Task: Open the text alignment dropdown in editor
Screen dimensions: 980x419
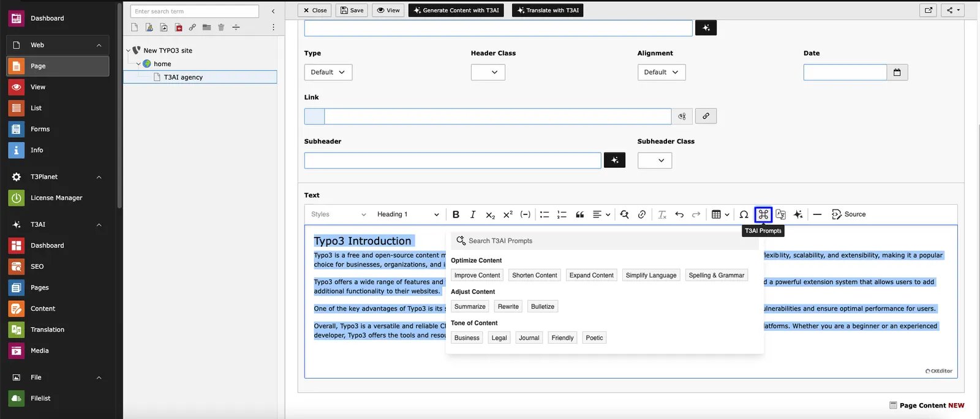Action: pos(601,214)
